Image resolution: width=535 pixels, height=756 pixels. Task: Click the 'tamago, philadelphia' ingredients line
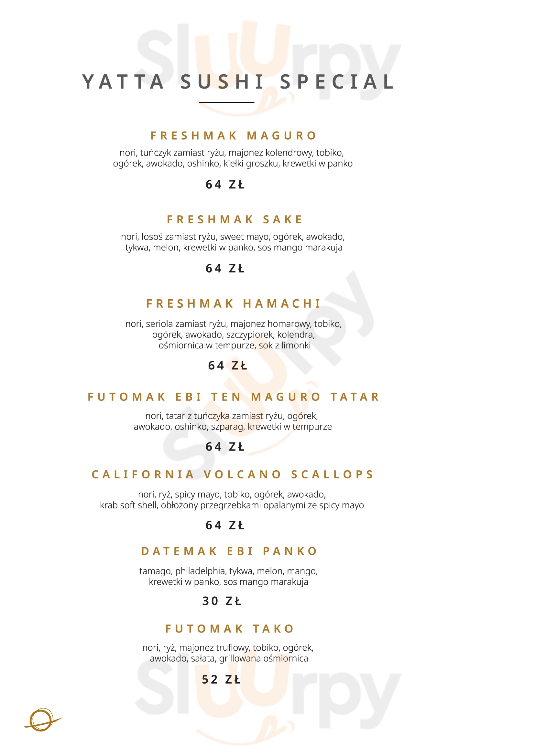pyautogui.click(x=229, y=571)
